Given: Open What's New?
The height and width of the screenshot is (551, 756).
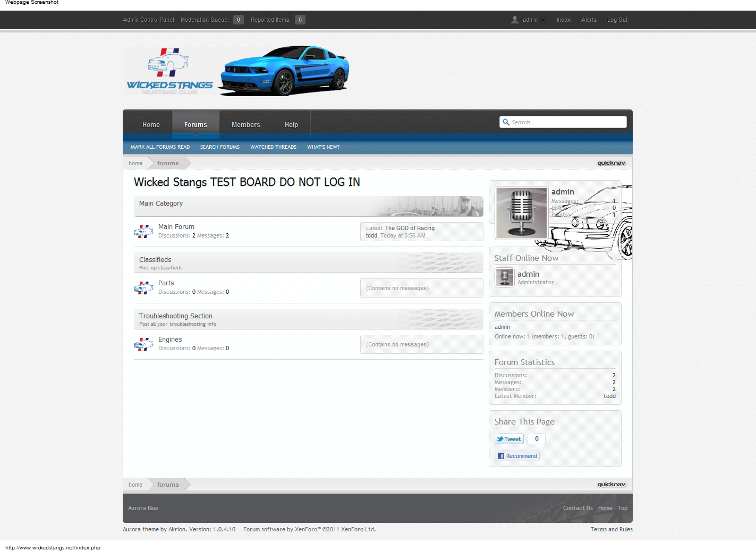Looking at the screenshot, I should (323, 147).
